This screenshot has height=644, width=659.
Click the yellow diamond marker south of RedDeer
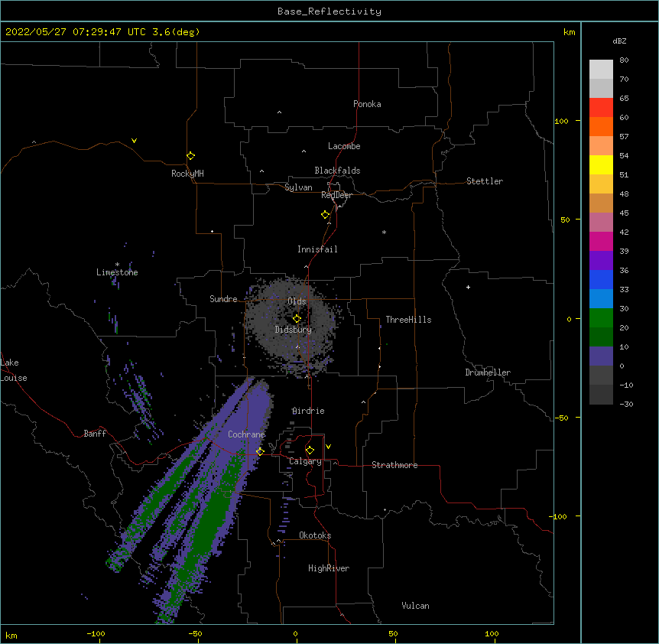(x=325, y=215)
